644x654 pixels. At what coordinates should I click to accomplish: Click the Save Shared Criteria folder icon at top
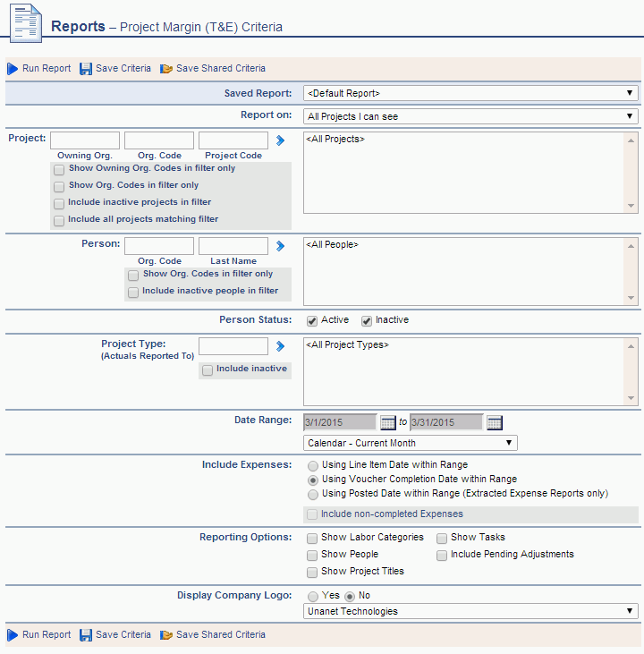pos(165,69)
